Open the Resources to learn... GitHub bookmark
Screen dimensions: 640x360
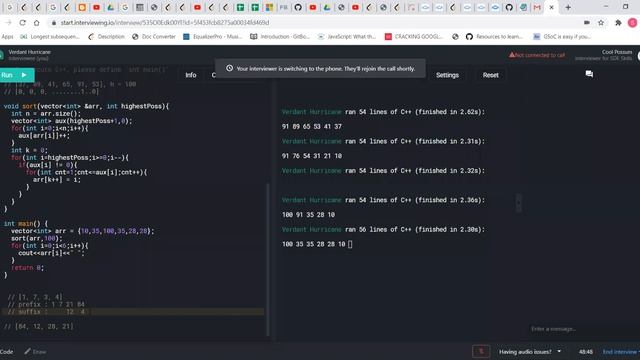click(x=494, y=37)
